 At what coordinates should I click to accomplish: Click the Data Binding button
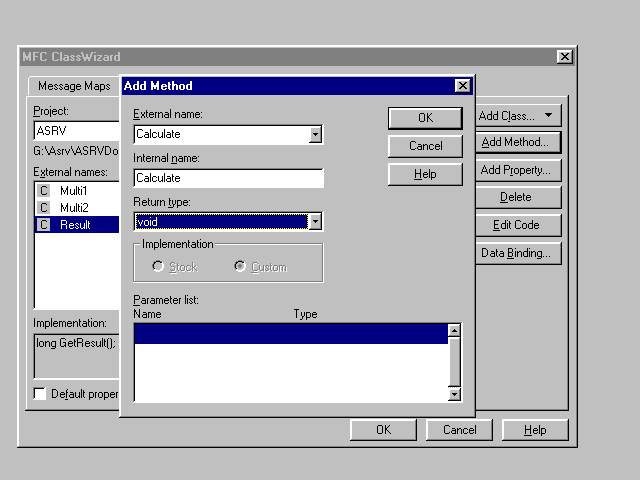(518, 253)
